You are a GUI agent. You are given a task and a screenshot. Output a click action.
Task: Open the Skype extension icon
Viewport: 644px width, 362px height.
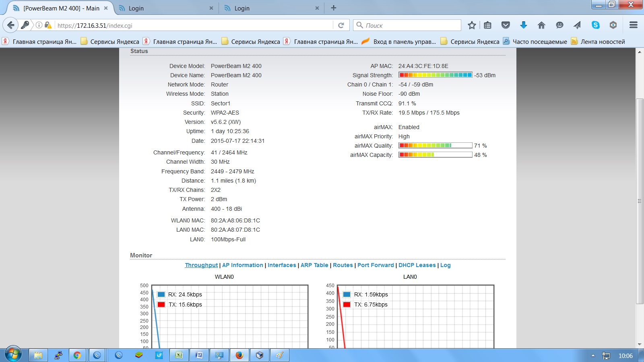click(595, 25)
